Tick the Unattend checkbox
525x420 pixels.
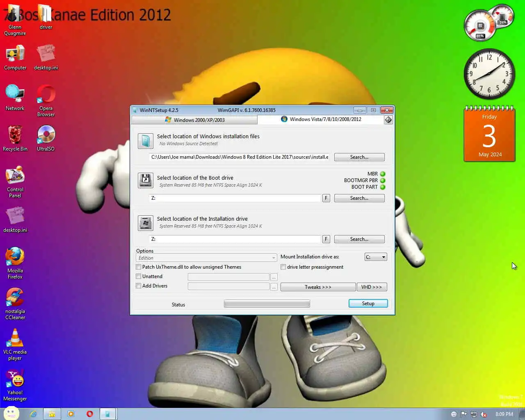coord(139,276)
